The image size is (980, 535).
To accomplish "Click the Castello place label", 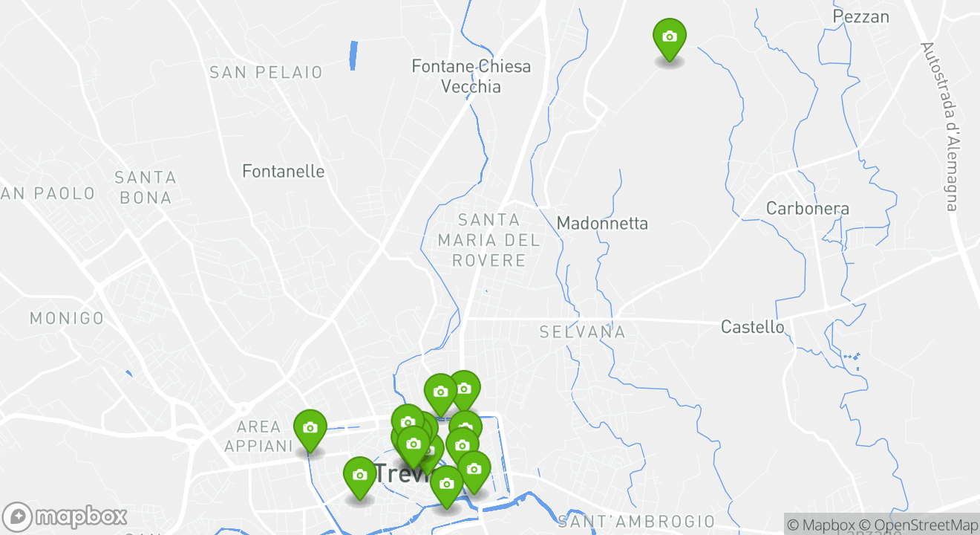I will pyautogui.click(x=752, y=327).
